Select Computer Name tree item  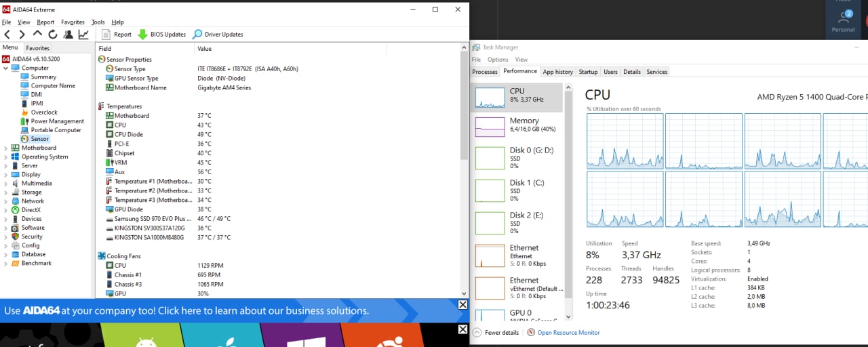[53, 85]
